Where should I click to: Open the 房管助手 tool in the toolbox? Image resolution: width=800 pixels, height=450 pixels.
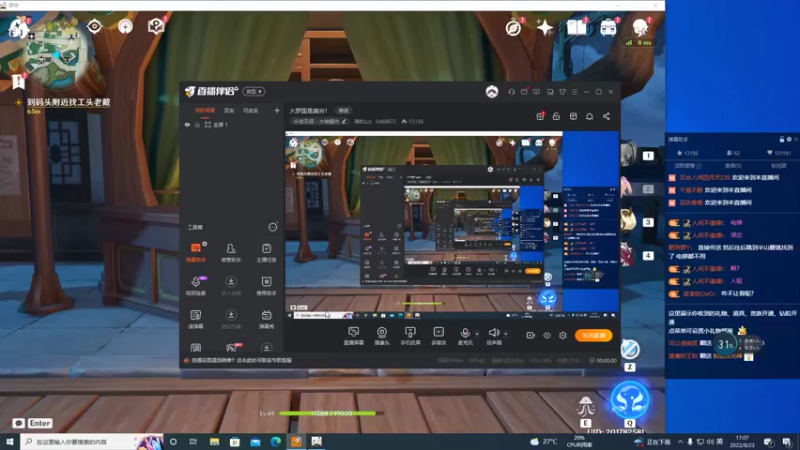pyautogui.click(x=231, y=252)
